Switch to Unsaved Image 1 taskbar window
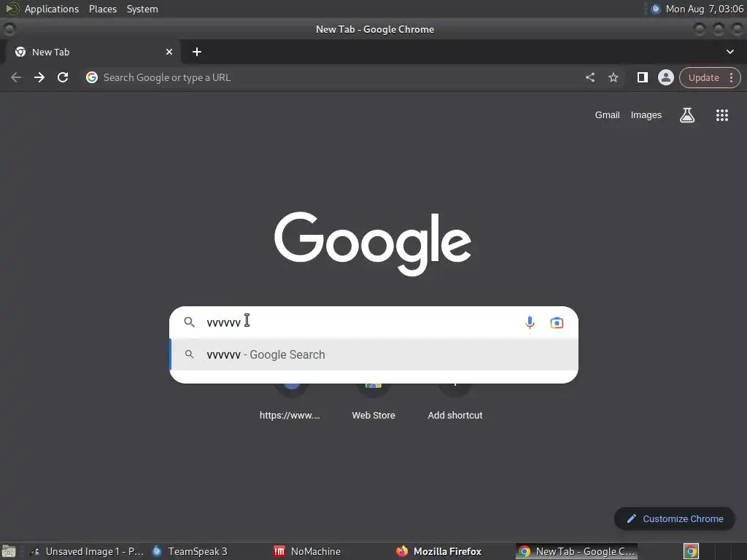747x560 pixels. (88, 551)
